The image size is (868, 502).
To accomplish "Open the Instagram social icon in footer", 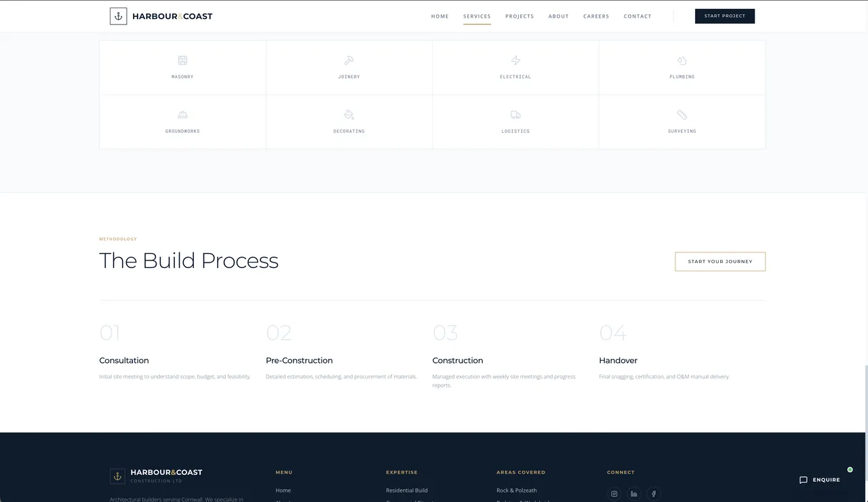I will coord(614,494).
